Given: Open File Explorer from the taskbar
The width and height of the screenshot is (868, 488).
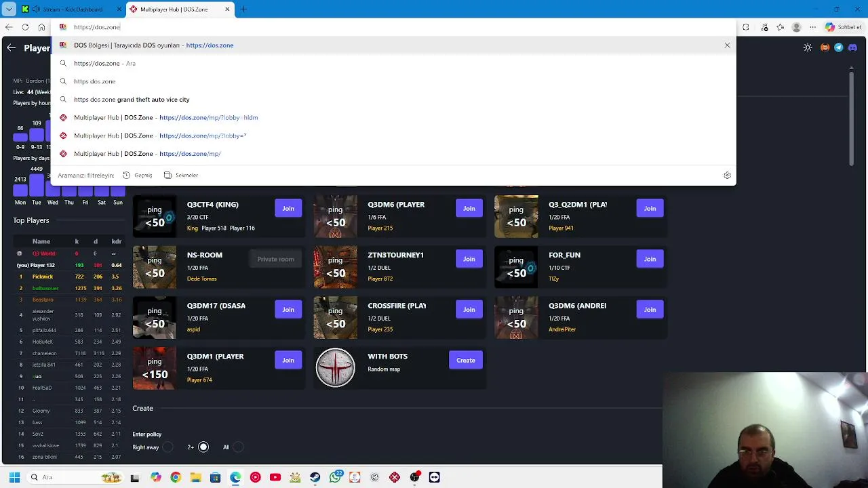Looking at the screenshot, I should [195, 477].
